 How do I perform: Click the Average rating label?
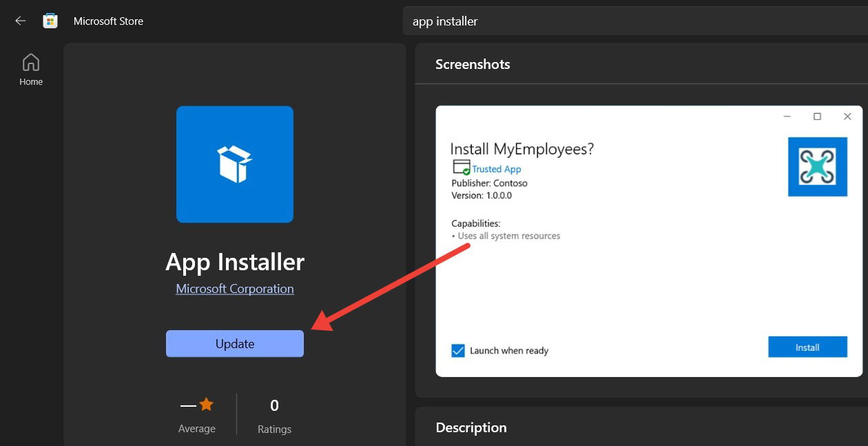point(197,429)
